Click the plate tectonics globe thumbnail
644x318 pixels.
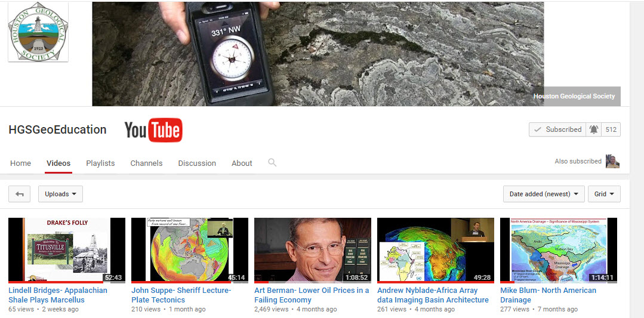pos(190,251)
